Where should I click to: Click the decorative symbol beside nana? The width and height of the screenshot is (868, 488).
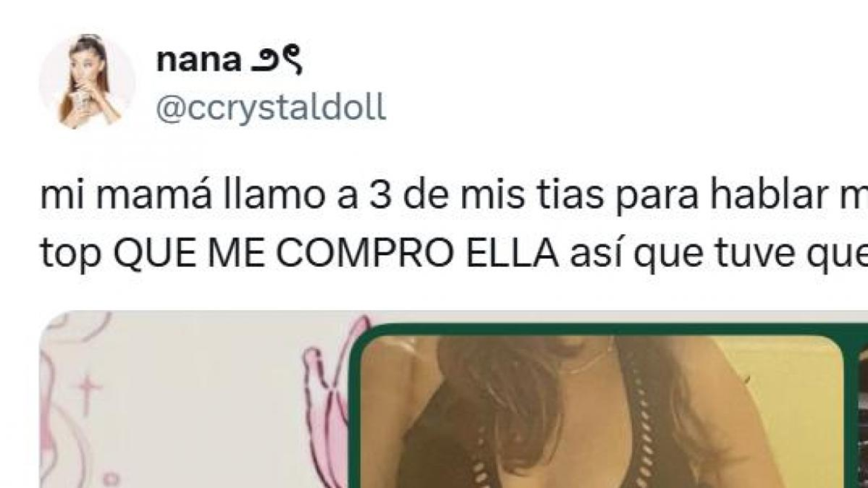277,61
